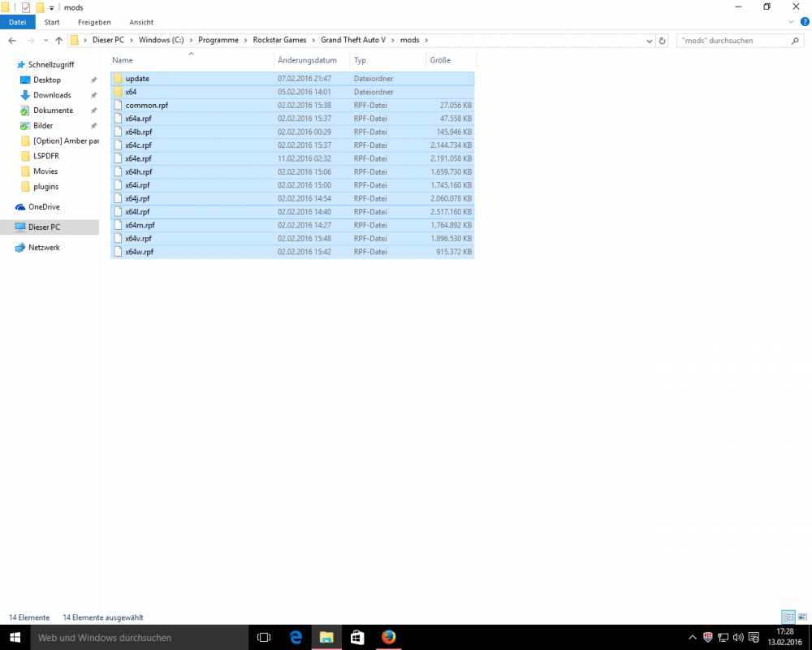
Task: Expand chevron after Windows (C:) in path
Action: [x=191, y=41]
